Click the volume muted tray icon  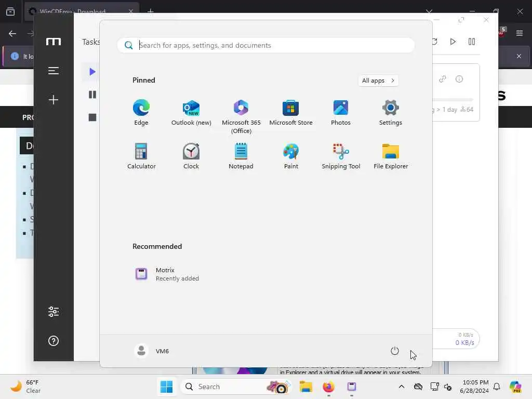pyautogui.click(x=448, y=387)
